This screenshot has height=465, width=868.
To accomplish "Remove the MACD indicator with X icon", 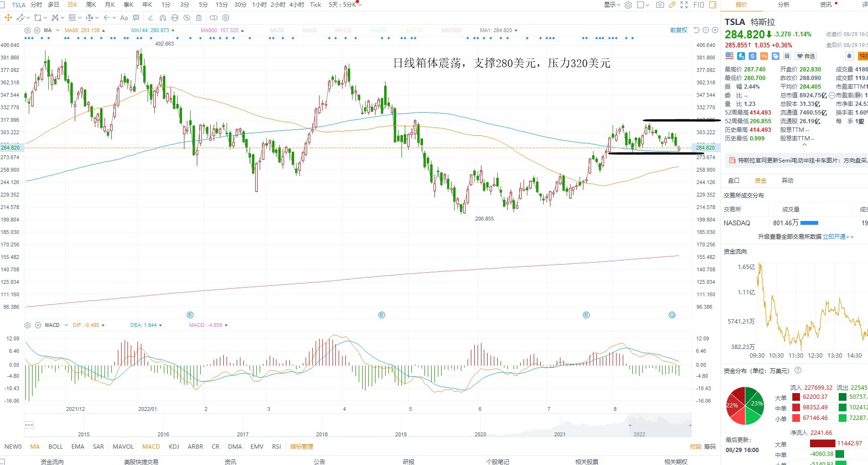I will [x=38, y=325].
